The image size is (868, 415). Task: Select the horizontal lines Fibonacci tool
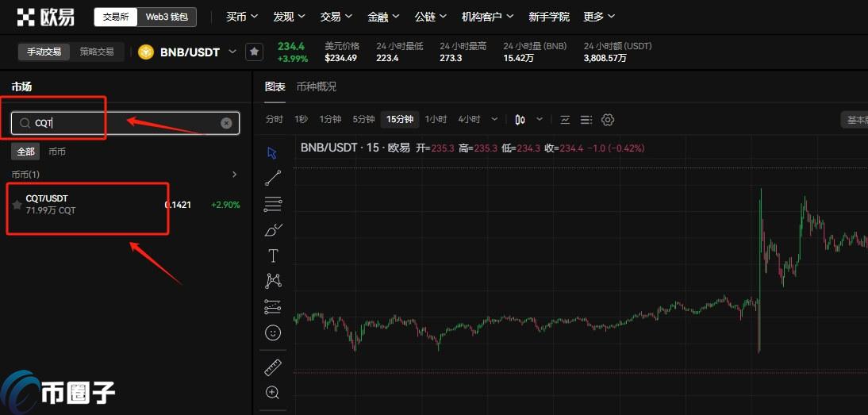(273, 204)
